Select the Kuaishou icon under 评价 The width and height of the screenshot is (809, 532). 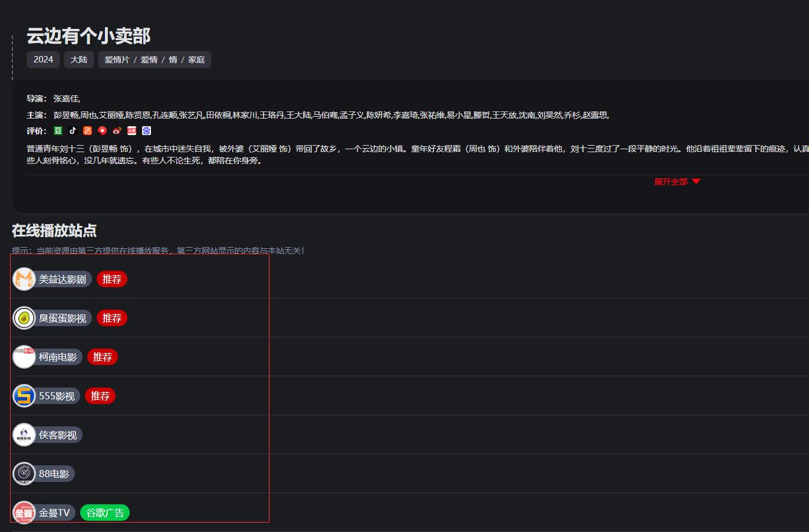[x=87, y=130]
